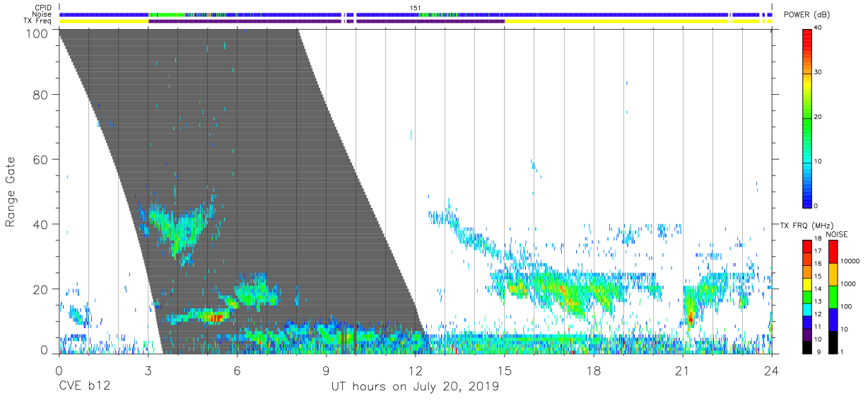
Task: Click Range Gate axis tick label '60'
Action: coord(40,159)
